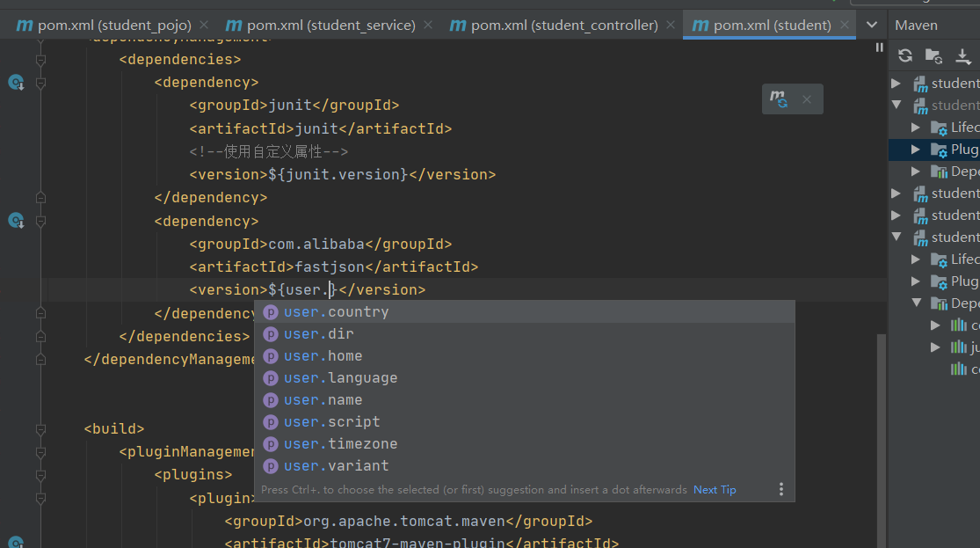Click the Lifecycle folder icon in Maven tree
Viewport: 980px width, 548px height.
coord(939,128)
